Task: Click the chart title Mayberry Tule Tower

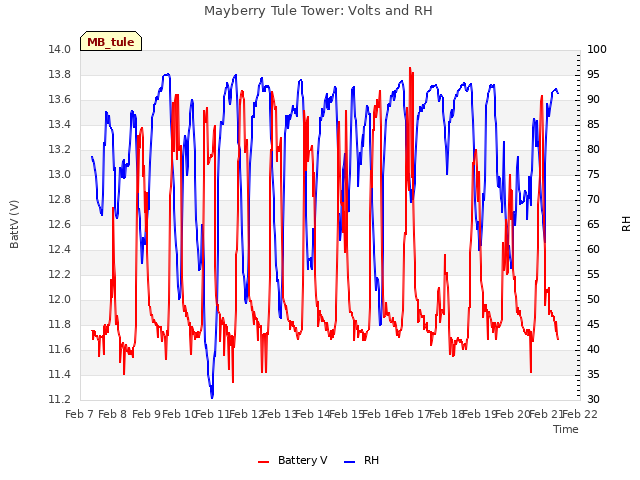Action: coord(318,11)
